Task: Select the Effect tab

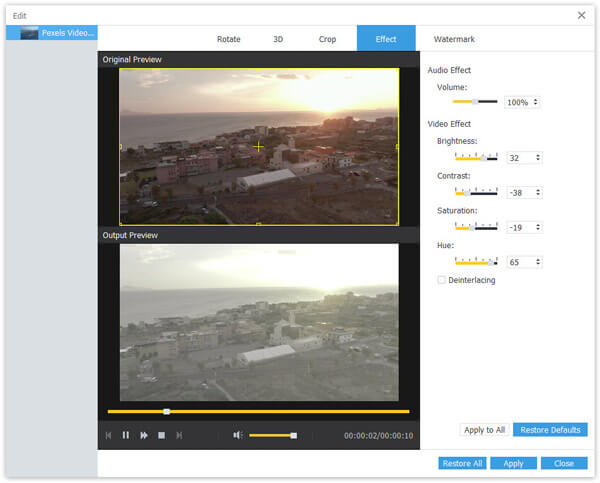Action: [x=386, y=38]
